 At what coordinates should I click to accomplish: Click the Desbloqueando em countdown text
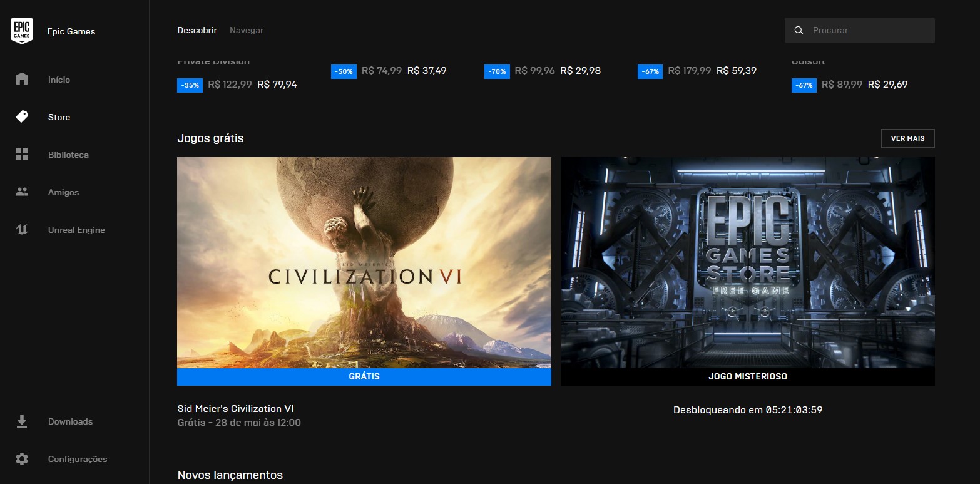(x=748, y=410)
